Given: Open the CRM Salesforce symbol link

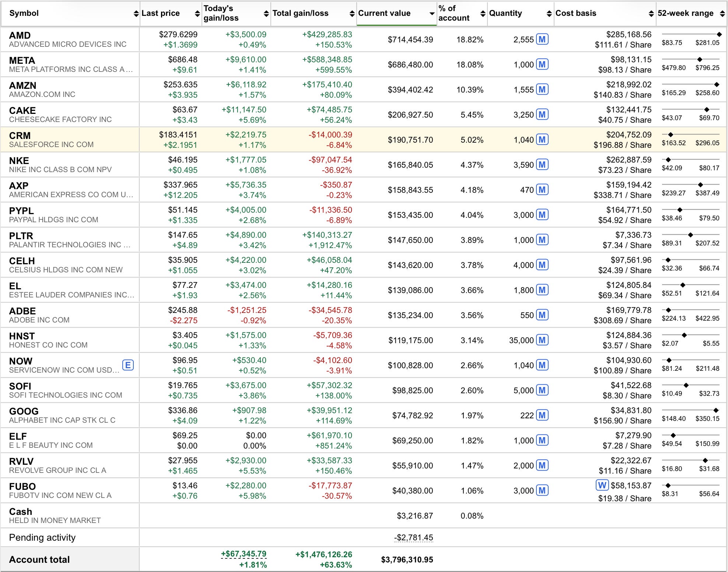Looking at the screenshot, I should pyautogui.click(x=20, y=136).
